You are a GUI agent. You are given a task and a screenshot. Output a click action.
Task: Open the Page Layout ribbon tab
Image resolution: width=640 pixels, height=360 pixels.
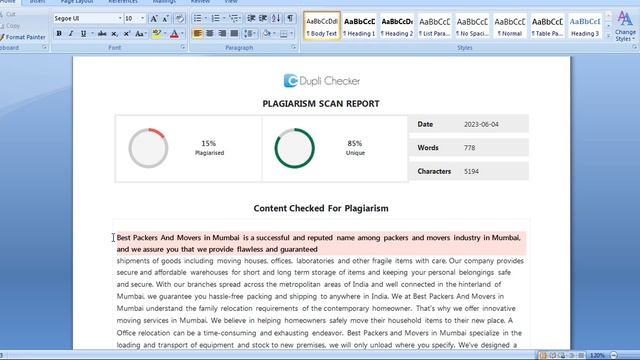tap(77, 2)
